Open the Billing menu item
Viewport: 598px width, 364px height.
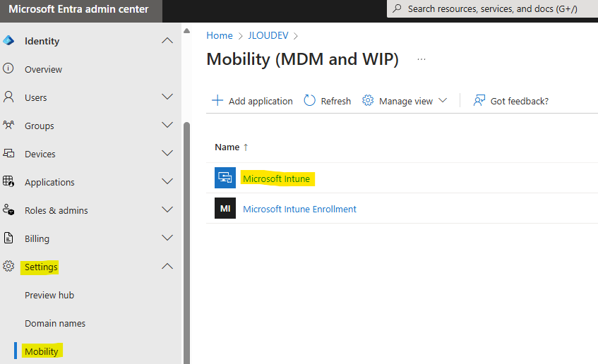(x=37, y=238)
